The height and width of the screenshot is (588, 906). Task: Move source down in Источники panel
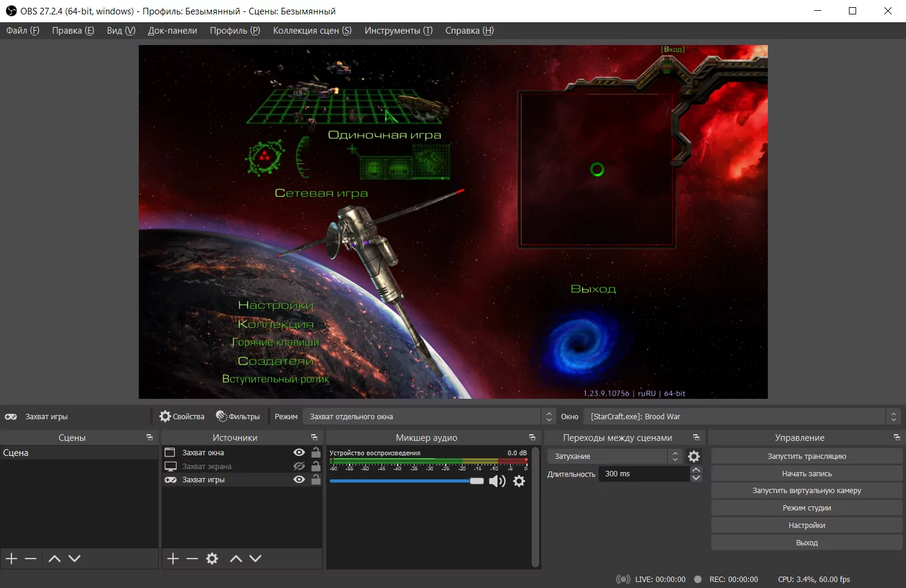coord(255,559)
